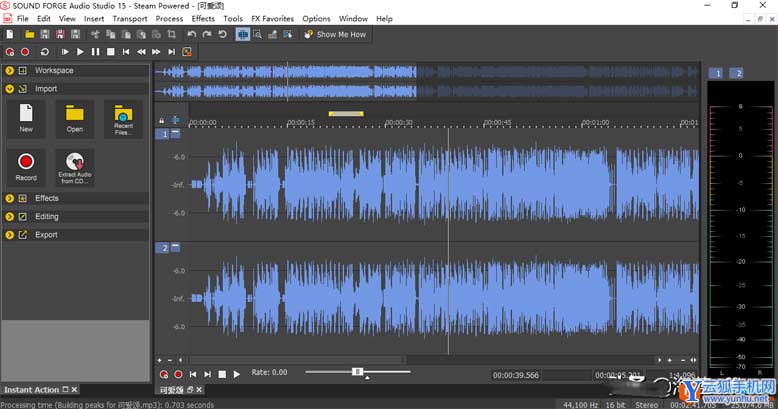Click the Crop tool in toolbar
Image resolution: width=778 pixels, height=409 pixels.
pos(172,34)
